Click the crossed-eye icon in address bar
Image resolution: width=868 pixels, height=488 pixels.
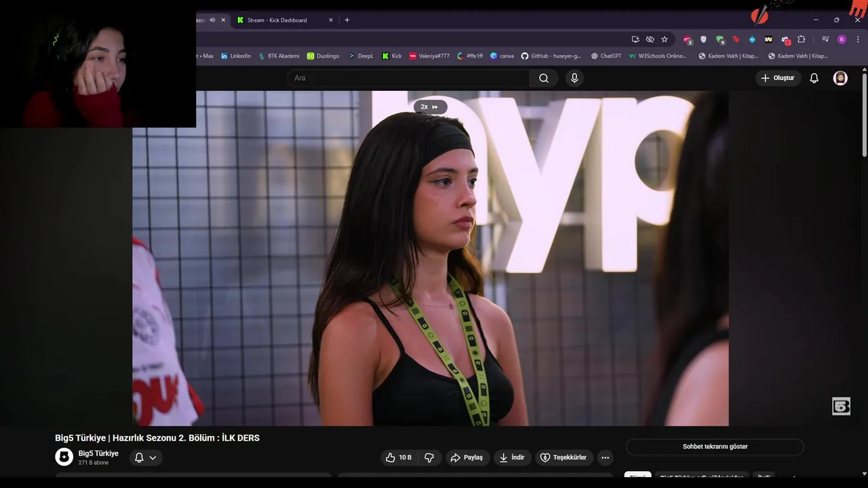[x=650, y=39]
